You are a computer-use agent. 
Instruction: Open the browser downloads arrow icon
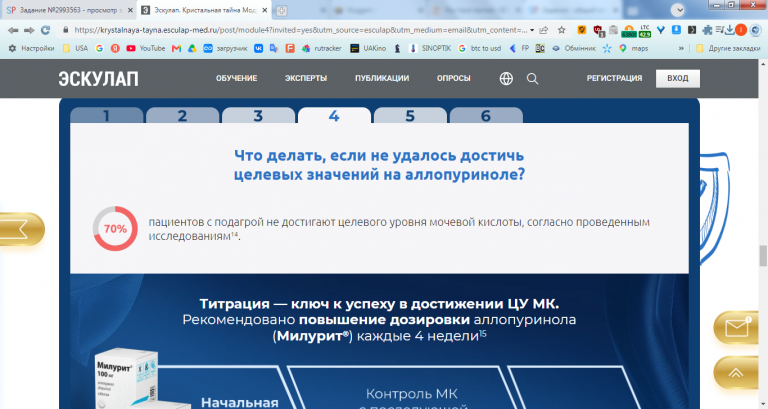click(730, 30)
